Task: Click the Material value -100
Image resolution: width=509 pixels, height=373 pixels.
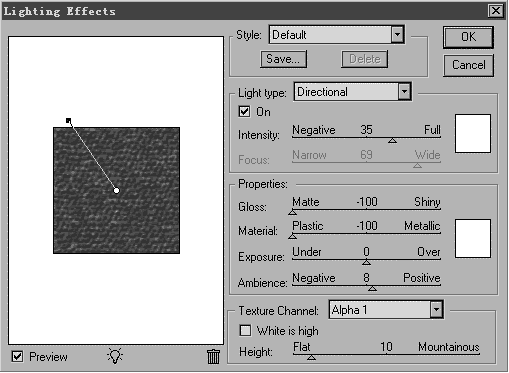Action: point(367,226)
